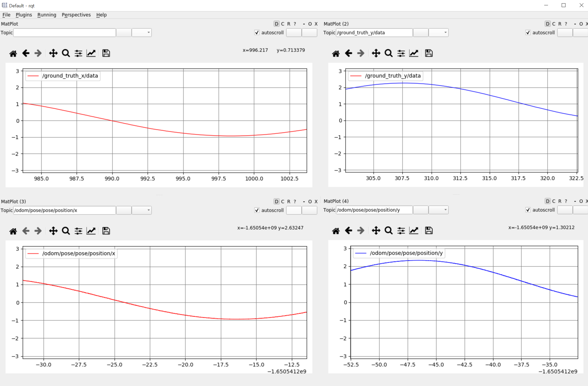
Task: Open the Plugins menu
Action: pyautogui.click(x=24, y=15)
